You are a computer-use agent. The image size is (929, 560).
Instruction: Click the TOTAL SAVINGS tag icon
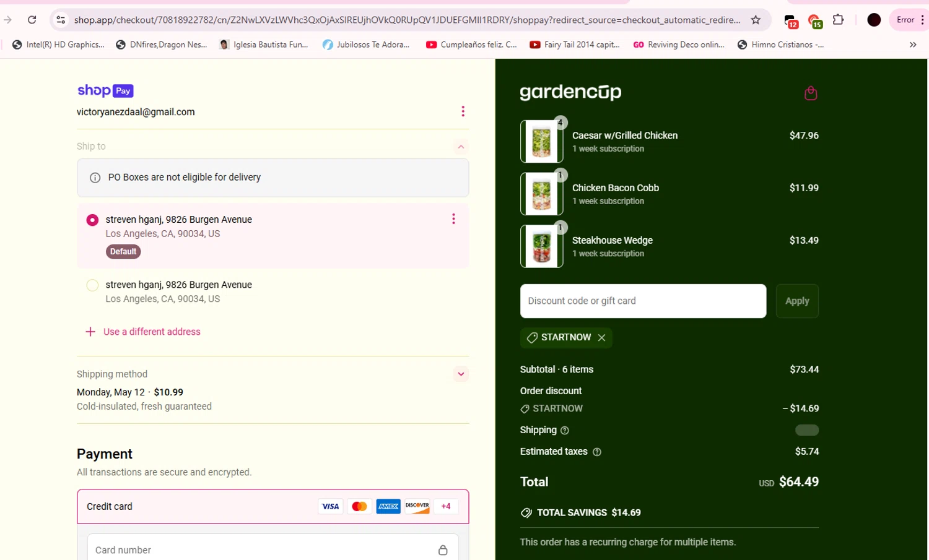point(526,513)
